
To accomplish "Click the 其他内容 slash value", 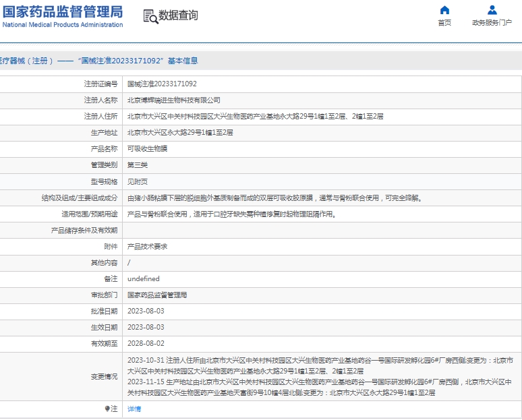I will [x=129, y=263].
